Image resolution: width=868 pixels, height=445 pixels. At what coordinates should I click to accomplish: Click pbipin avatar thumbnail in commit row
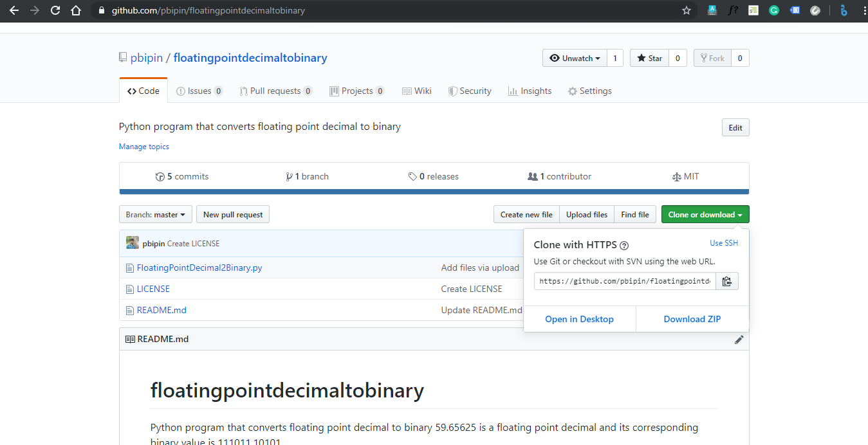pyautogui.click(x=133, y=243)
